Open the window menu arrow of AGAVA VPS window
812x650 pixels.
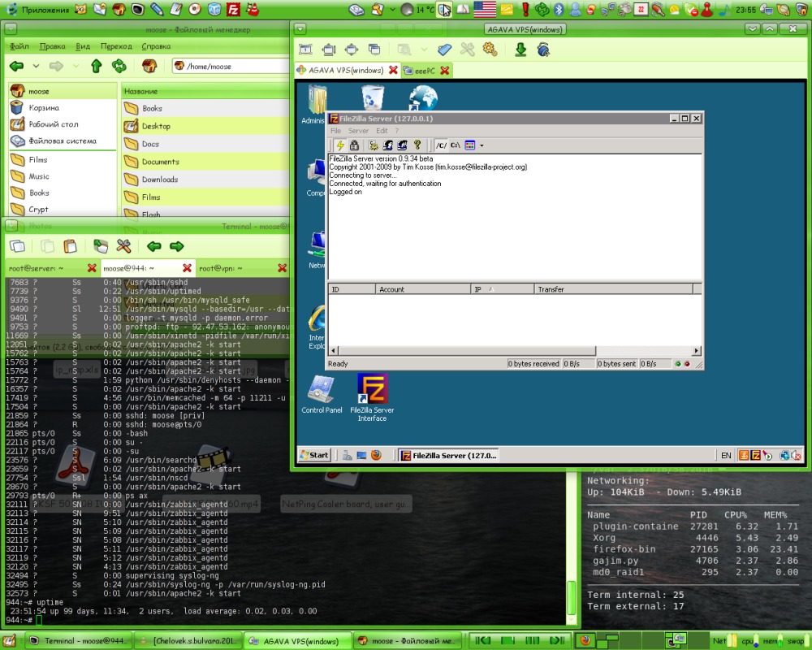[x=300, y=29]
